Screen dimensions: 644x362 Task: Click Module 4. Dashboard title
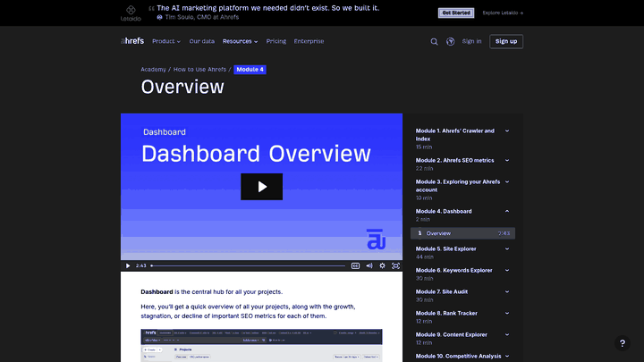(444, 211)
